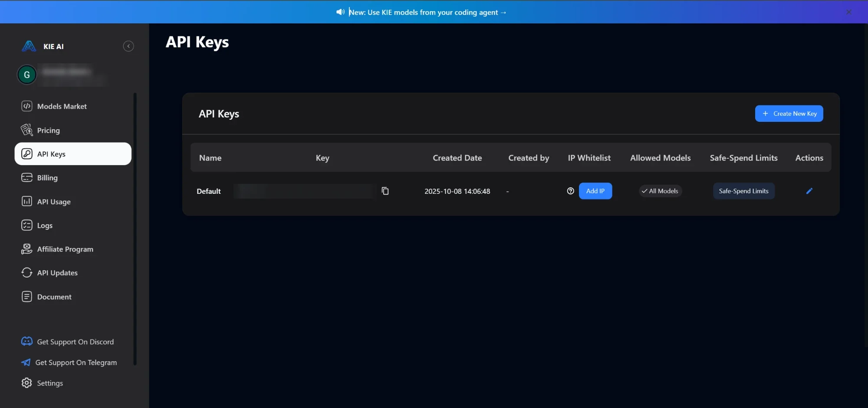Click the Document icon in the sidebar

(27, 297)
